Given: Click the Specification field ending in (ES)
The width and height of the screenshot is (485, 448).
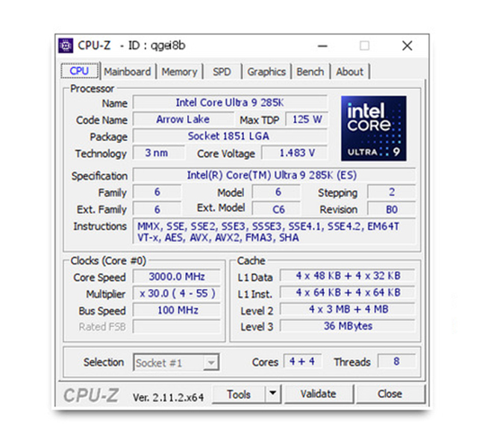Looking at the screenshot, I should tap(274, 175).
